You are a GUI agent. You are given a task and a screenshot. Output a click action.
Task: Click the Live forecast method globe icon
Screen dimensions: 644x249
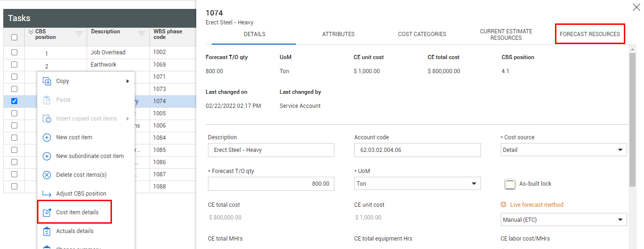[x=504, y=205]
